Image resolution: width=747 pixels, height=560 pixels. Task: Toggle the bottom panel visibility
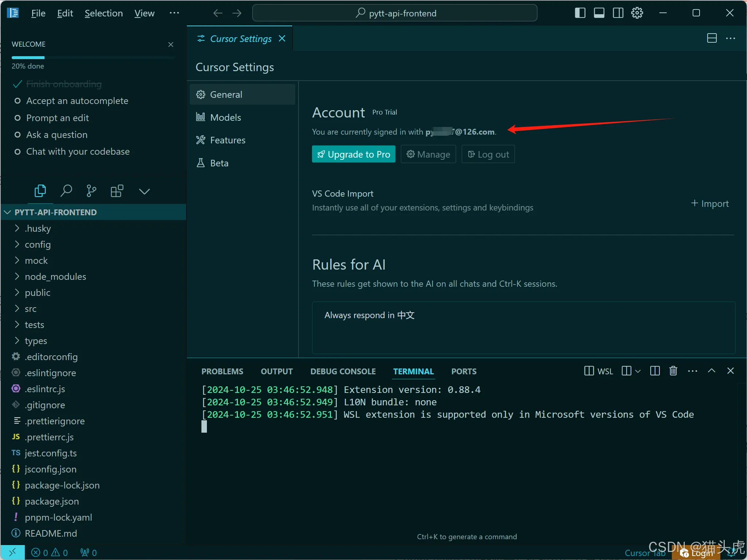[x=599, y=13]
